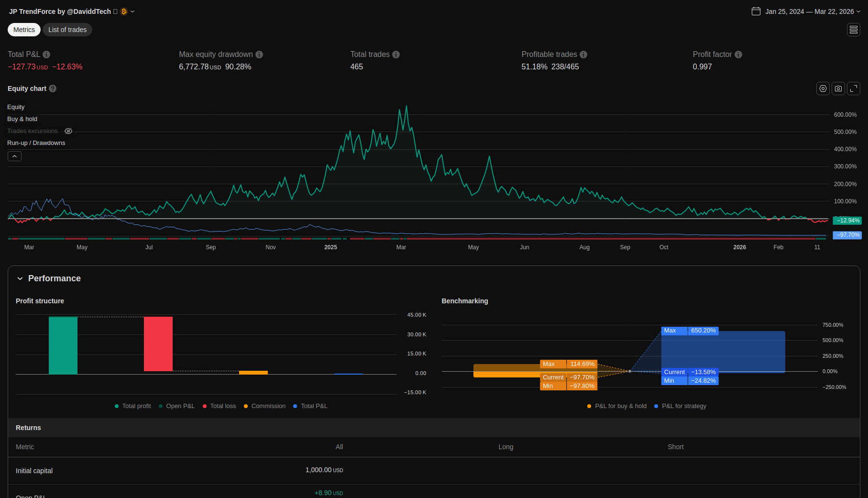Click the orange strategy badge icon

(124, 11)
